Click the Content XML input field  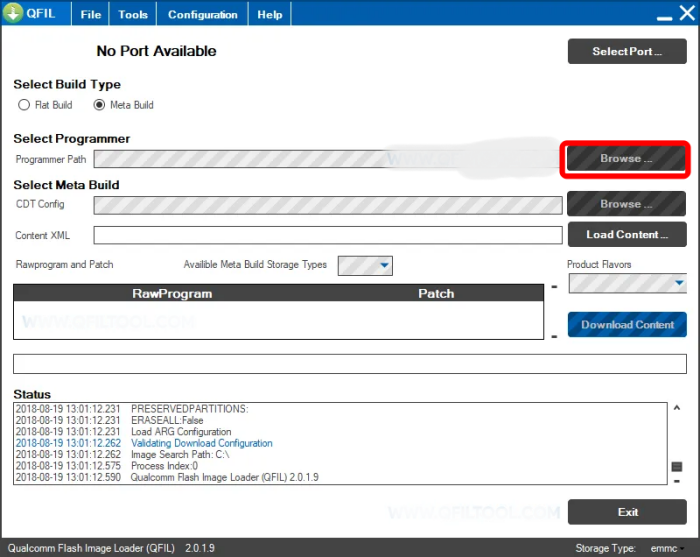(x=328, y=235)
